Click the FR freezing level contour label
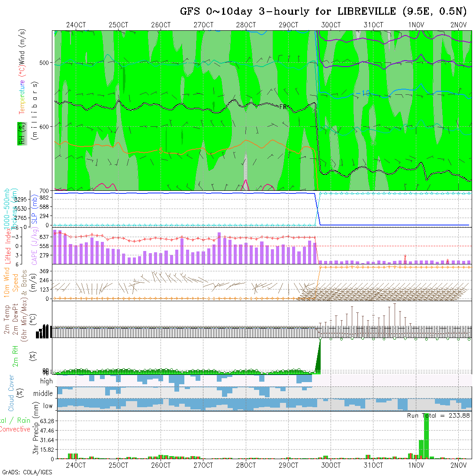Image resolution: width=476 pixels, height=476 pixels. [x=283, y=107]
